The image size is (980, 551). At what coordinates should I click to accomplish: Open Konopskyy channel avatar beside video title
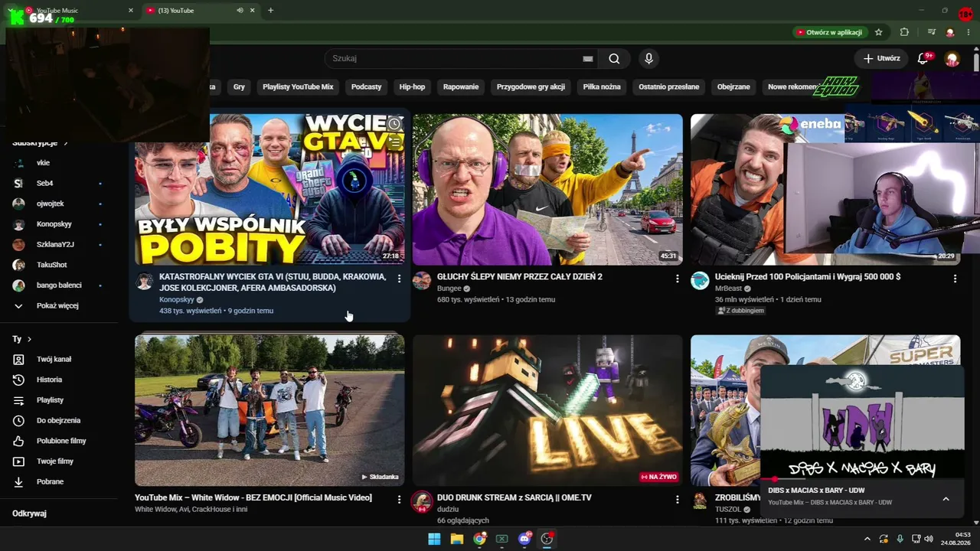click(144, 281)
